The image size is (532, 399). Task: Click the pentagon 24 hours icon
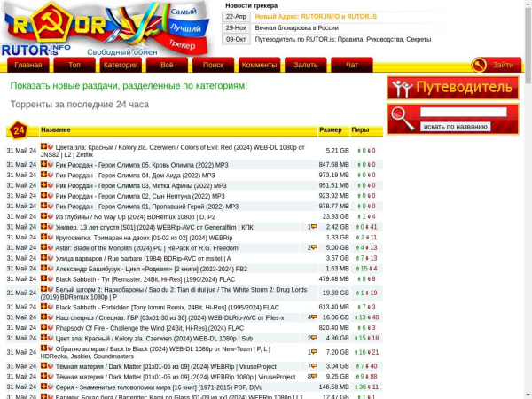click(19, 130)
